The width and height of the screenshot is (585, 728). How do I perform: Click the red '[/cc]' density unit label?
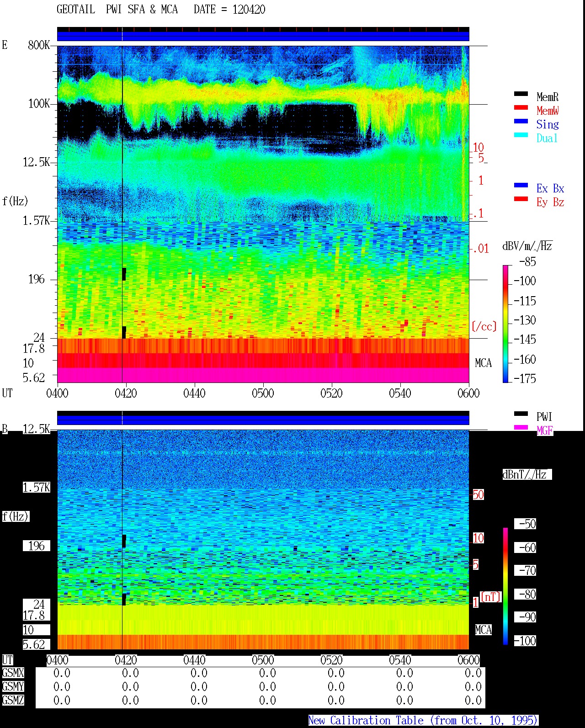tap(484, 326)
